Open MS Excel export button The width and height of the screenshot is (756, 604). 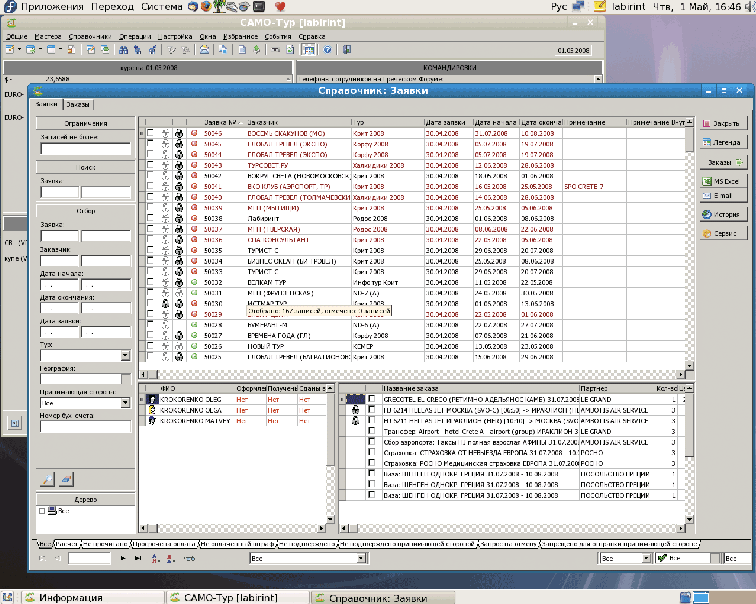coord(724,179)
